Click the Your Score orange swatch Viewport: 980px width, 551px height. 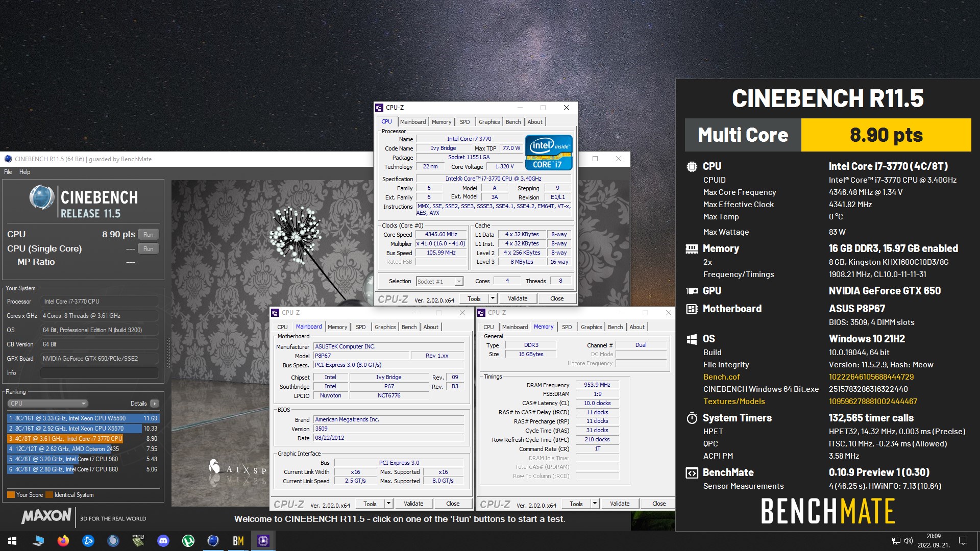[x=11, y=495]
